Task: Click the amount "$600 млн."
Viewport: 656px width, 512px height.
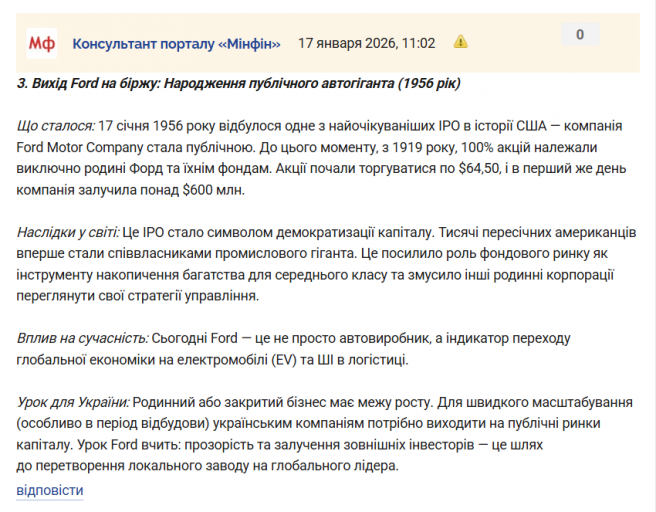Action: pos(213,190)
